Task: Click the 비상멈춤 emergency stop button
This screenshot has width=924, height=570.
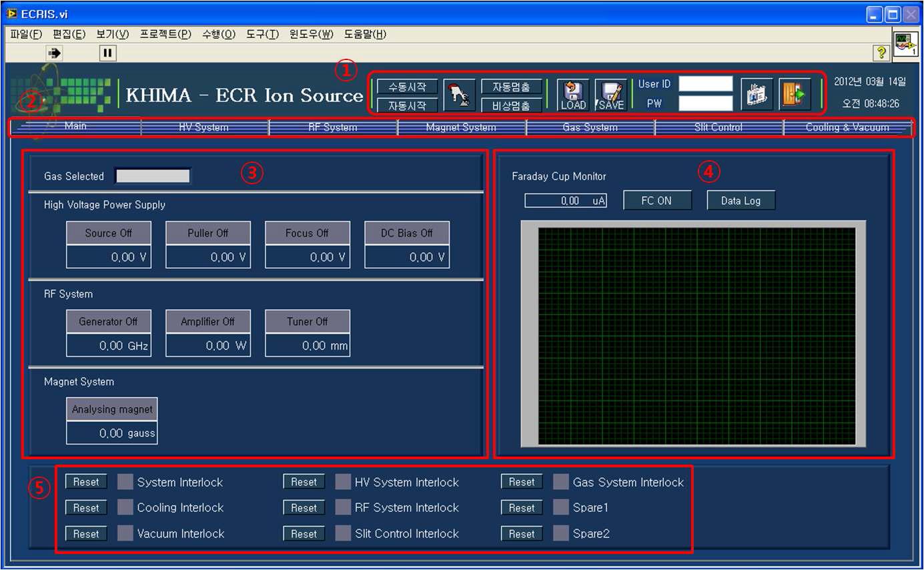Action: click(x=511, y=105)
